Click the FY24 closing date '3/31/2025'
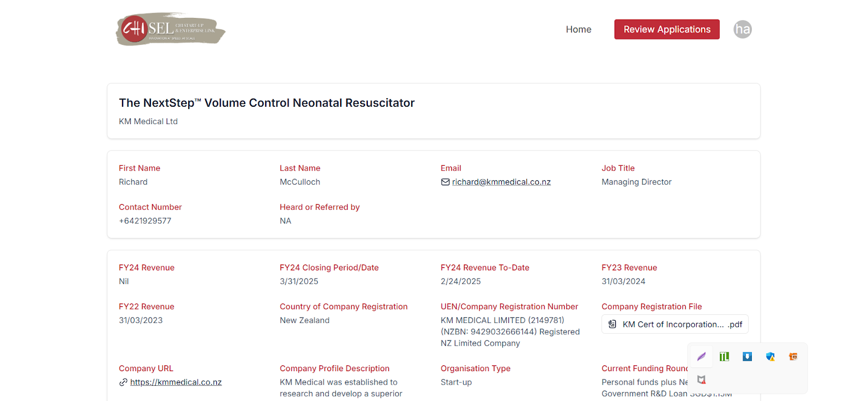This screenshot has height=401, width=868. click(299, 281)
